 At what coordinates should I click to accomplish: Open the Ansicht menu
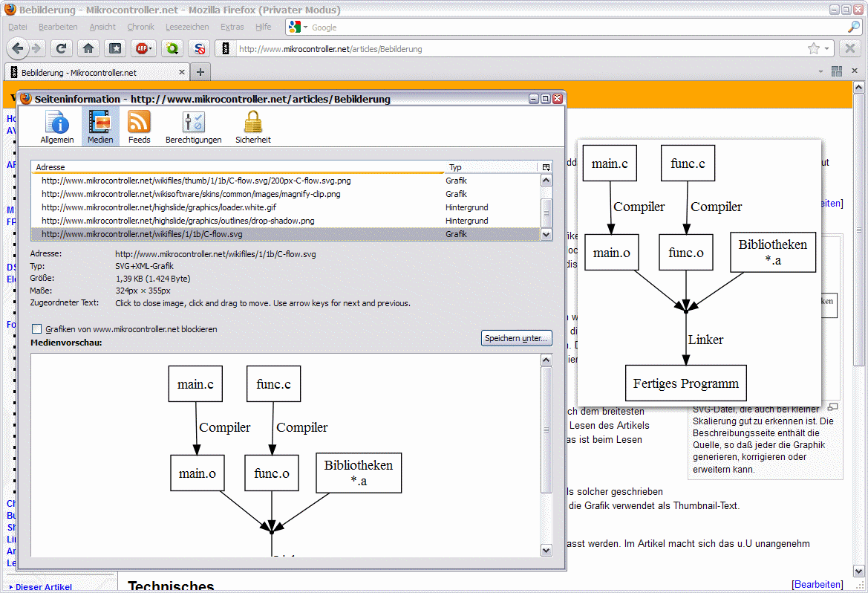[x=102, y=27]
